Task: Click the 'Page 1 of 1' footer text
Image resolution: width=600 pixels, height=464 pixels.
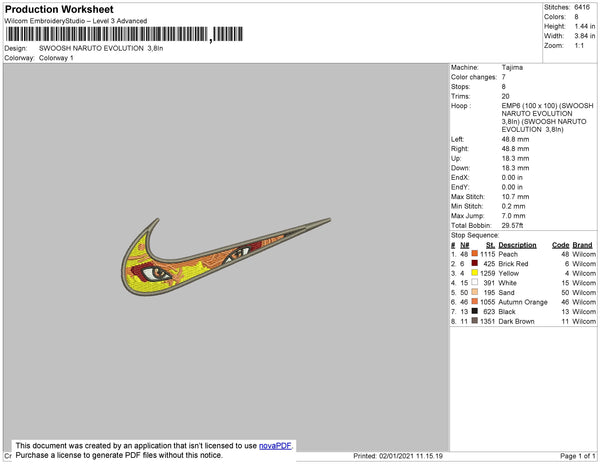Action: click(578, 456)
